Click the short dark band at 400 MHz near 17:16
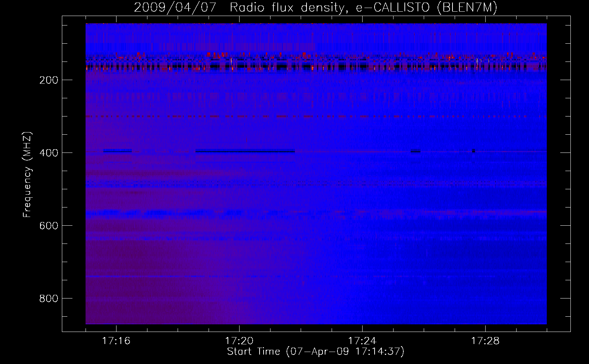This screenshot has height=364, width=589. 117,151
